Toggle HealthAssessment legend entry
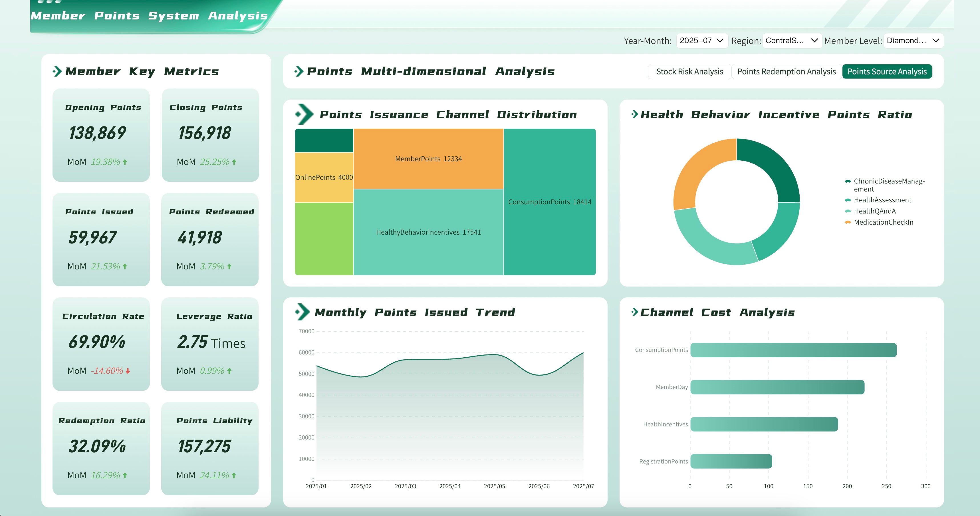The image size is (980, 516). 878,200
